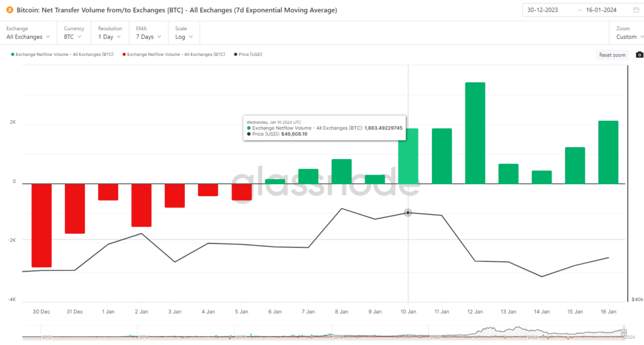Click the price line marker at 10 Jan
The width and height of the screenshot is (644, 345).
(408, 213)
